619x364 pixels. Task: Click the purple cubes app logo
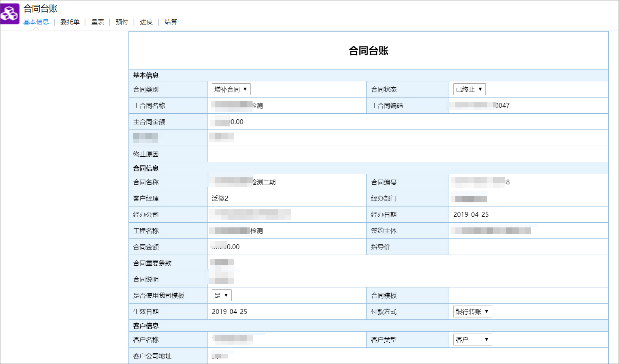[10, 14]
